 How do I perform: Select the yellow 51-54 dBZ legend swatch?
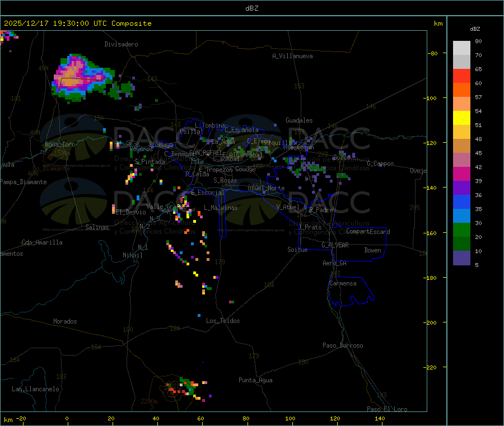coord(461,118)
